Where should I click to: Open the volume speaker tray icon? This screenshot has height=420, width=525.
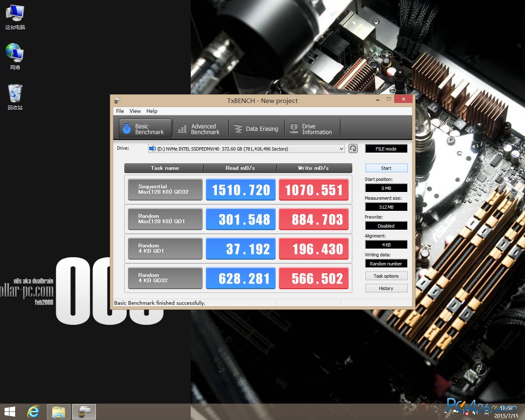tap(475, 412)
